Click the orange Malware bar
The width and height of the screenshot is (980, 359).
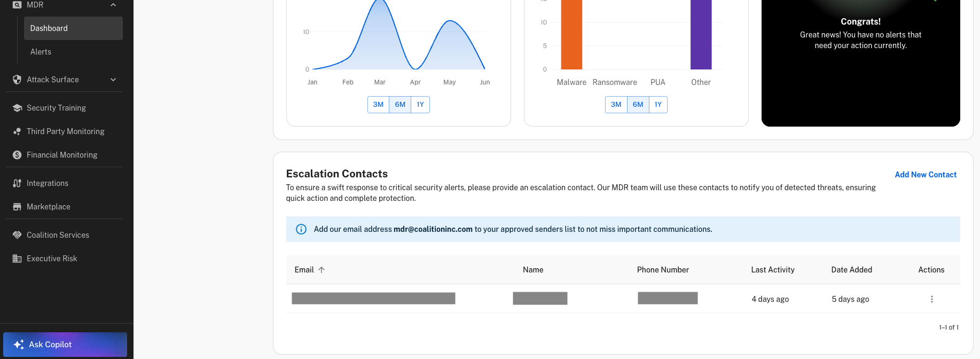point(571,35)
